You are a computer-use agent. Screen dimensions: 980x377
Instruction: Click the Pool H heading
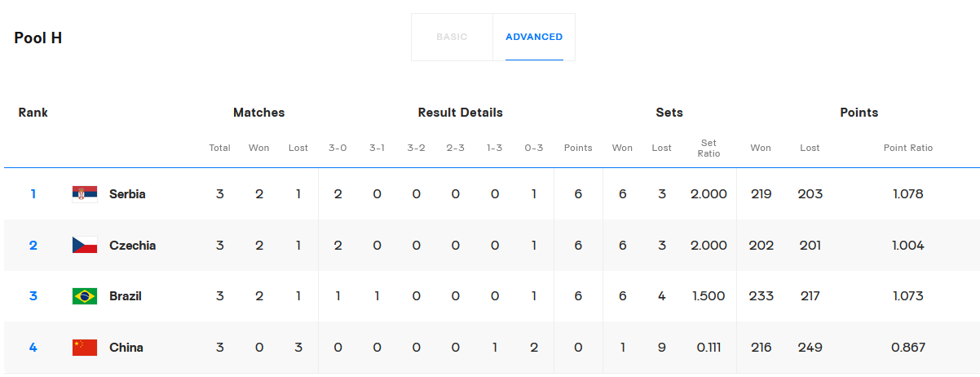[38, 38]
